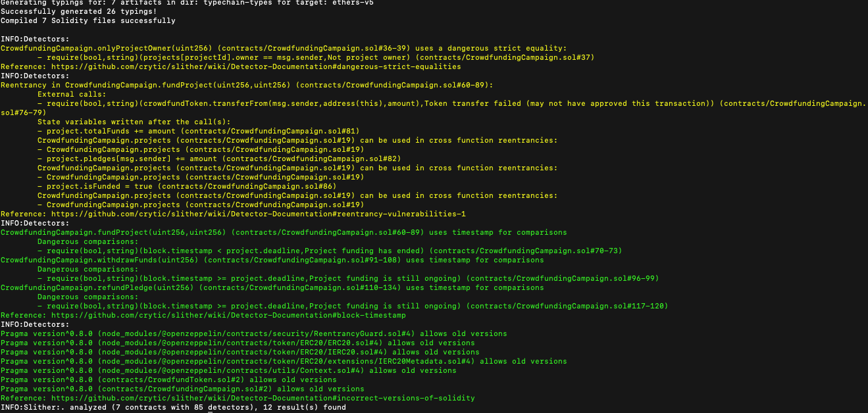
Task: Click the 'INFO:Slither:. analyzed' summary line
Action: tap(173, 407)
